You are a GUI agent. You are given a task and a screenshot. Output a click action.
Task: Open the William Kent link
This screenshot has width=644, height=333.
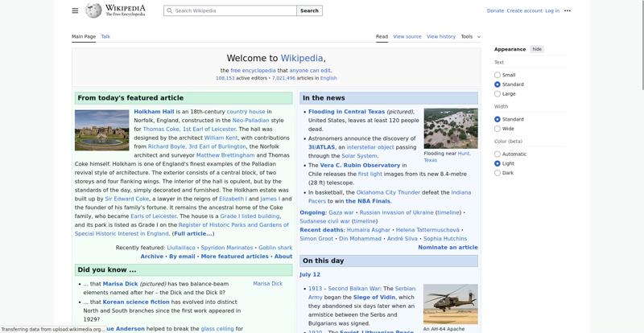click(221, 138)
